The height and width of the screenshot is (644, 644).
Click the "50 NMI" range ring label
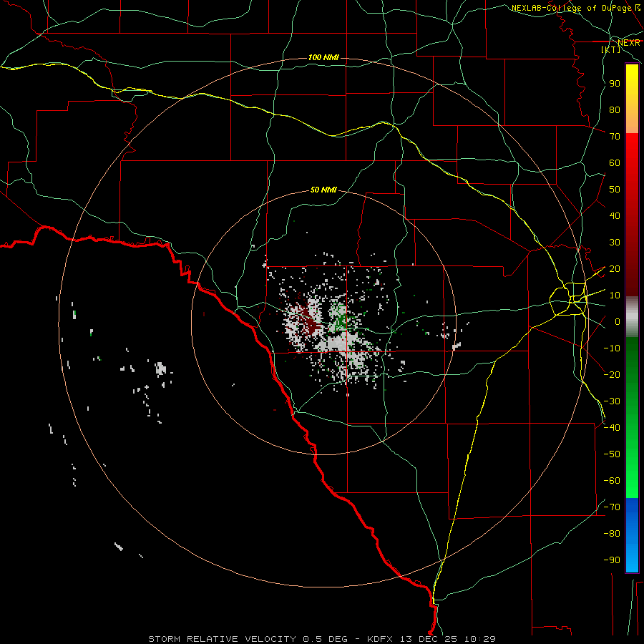(323, 190)
